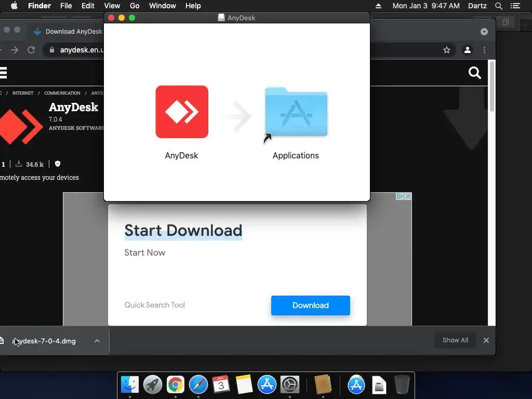Click the website's search magnifier icon

tap(474, 73)
